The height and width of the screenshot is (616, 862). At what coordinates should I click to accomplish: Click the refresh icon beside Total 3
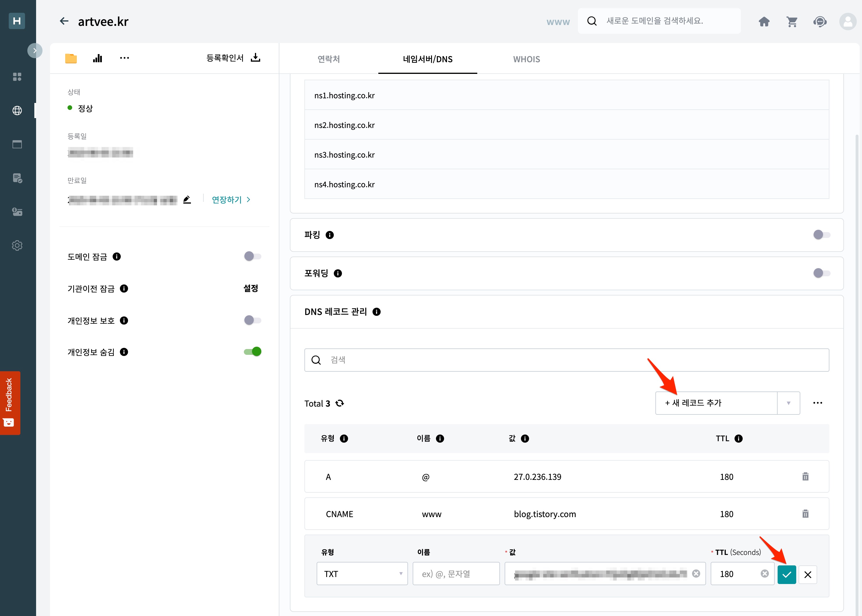340,403
